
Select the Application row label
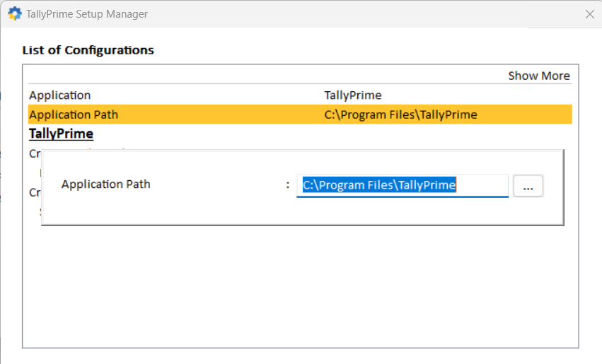point(60,95)
